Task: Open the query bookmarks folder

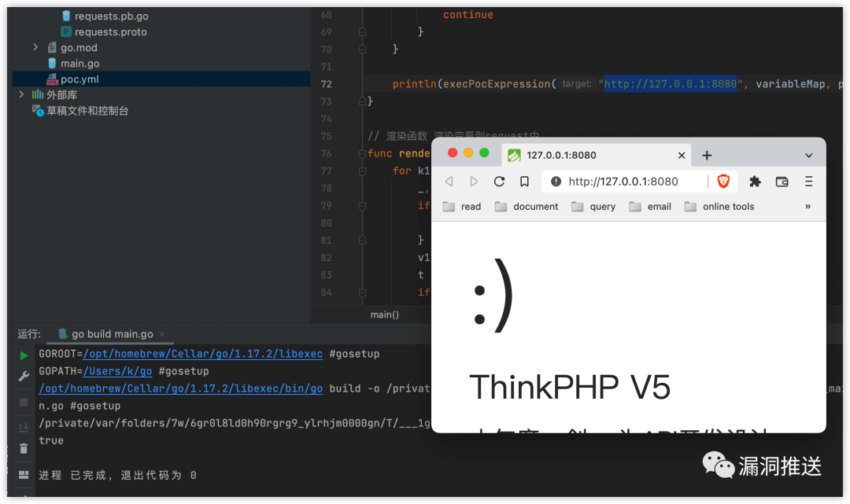Action: (x=593, y=206)
